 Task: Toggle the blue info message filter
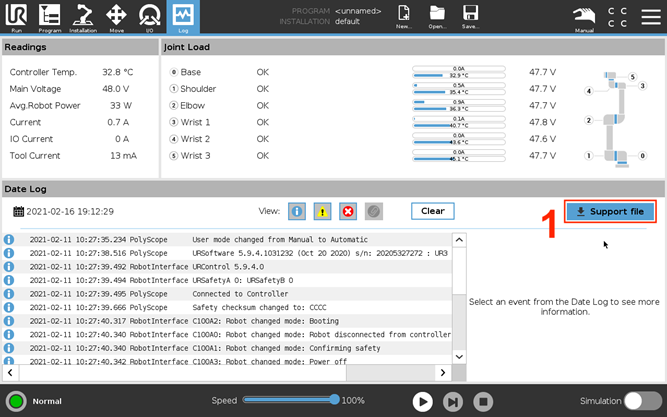[x=297, y=212]
